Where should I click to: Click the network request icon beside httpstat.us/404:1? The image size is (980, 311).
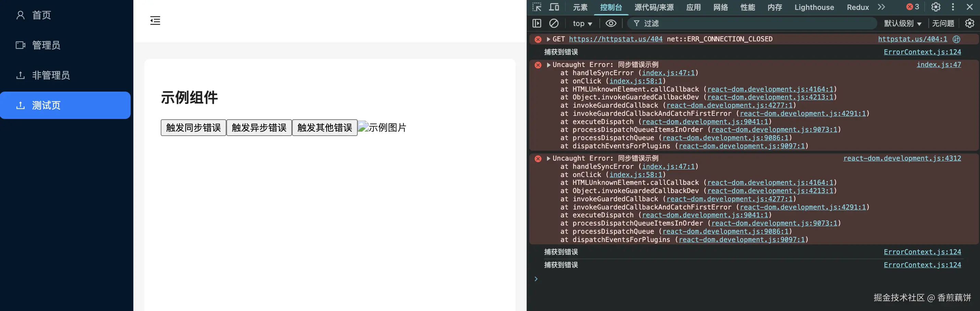click(956, 39)
